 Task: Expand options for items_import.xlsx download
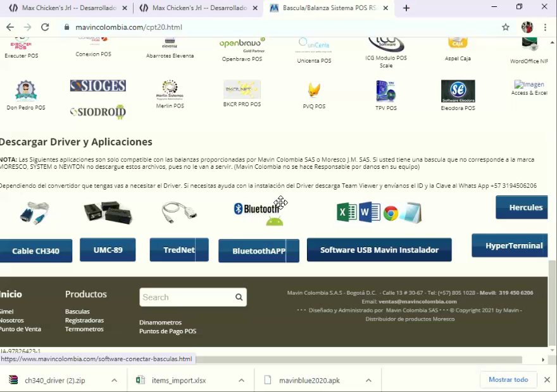coord(241,380)
